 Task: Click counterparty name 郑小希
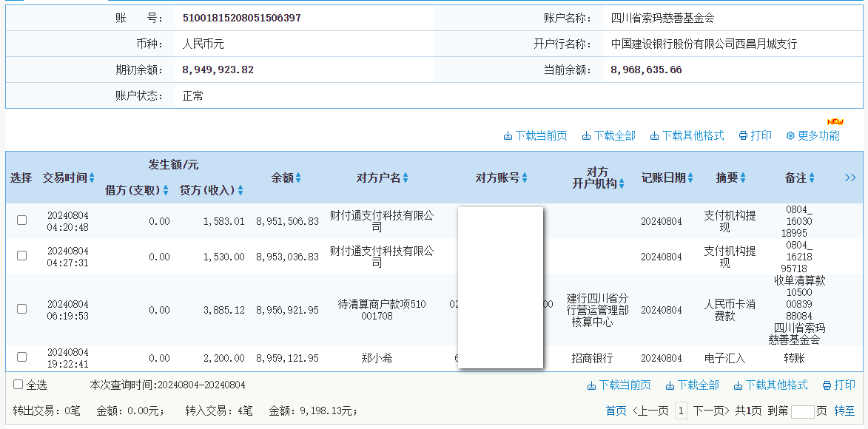pos(377,358)
